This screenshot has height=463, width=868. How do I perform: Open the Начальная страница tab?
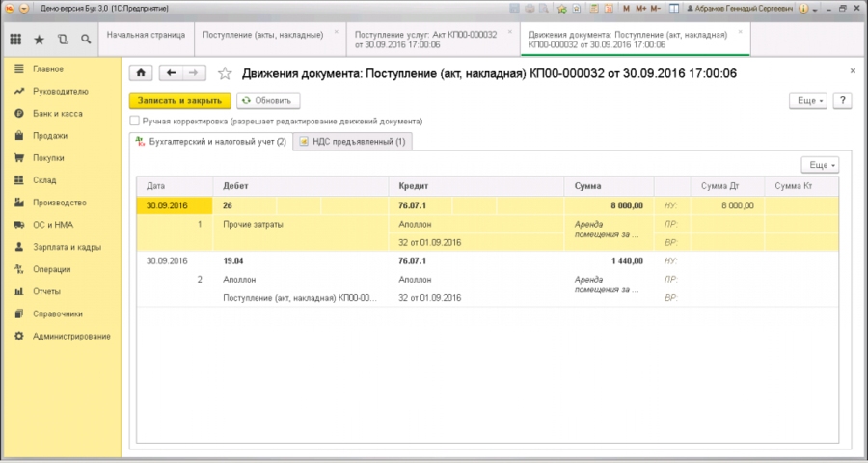tap(144, 33)
